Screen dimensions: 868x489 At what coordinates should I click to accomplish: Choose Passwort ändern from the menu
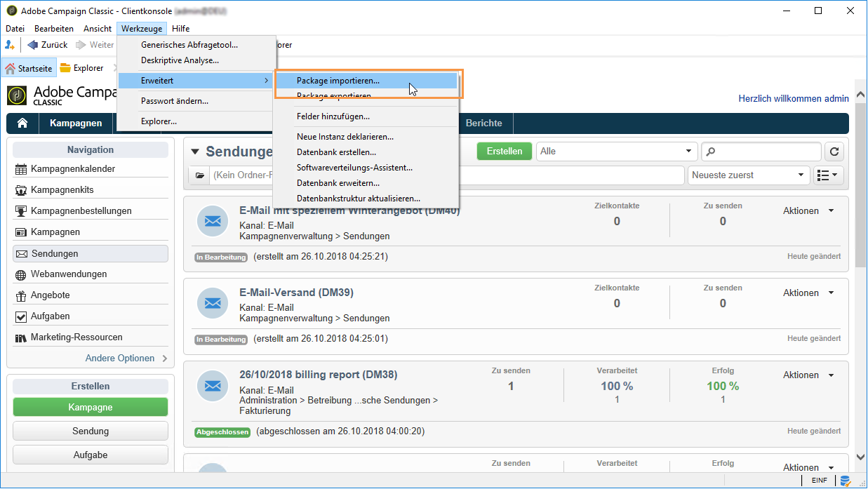point(195,101)
